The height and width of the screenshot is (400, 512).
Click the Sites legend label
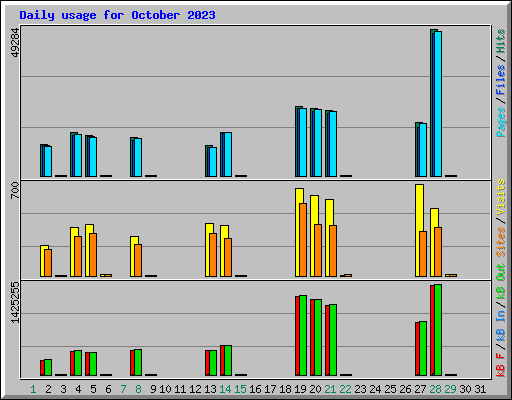tap(500, 242)
